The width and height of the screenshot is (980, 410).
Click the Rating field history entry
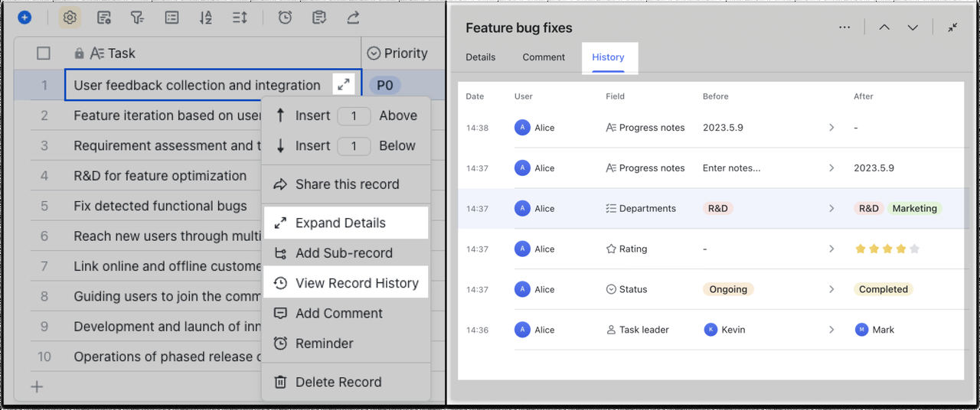point(626,249)
